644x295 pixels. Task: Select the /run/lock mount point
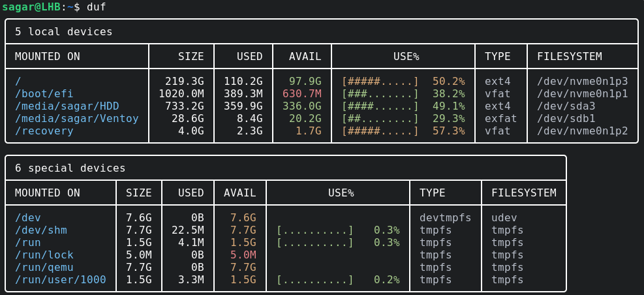click(x=44, y=255)
